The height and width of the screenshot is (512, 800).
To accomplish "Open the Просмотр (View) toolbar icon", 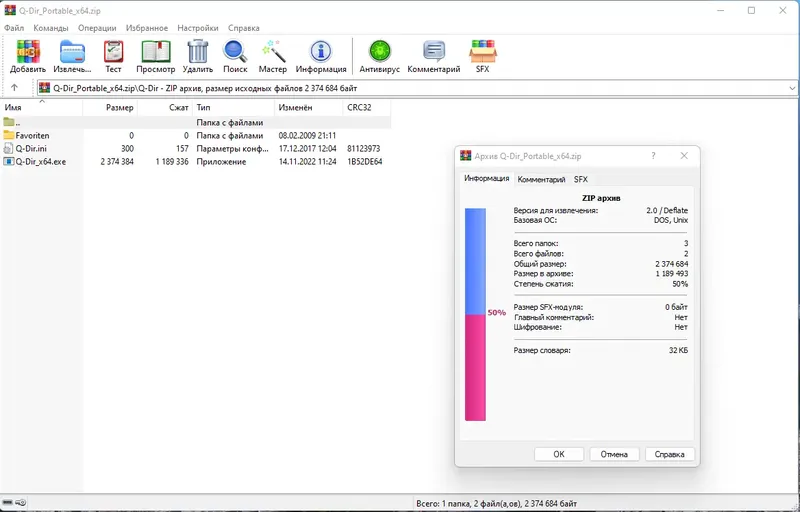I will (156, 52).
